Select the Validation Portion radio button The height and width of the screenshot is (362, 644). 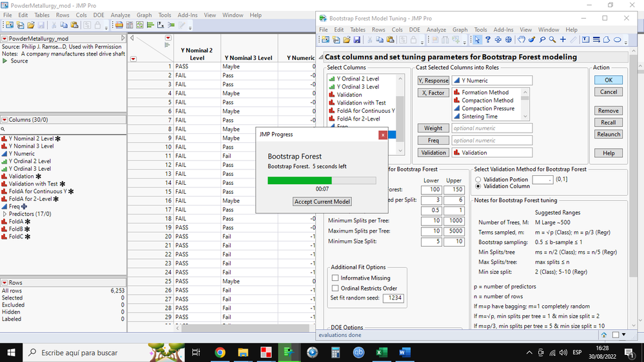tap(478, 180)
